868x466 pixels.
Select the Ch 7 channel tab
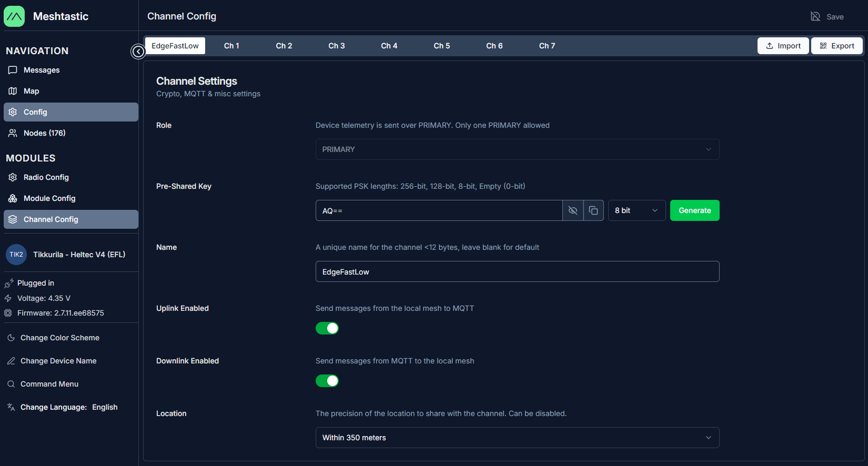(547, 46)
